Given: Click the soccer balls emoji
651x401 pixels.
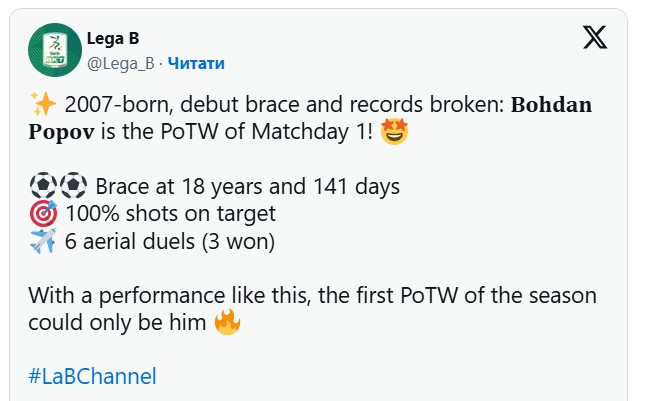Looking at the screenshot, I should click(x=59, y=187).
